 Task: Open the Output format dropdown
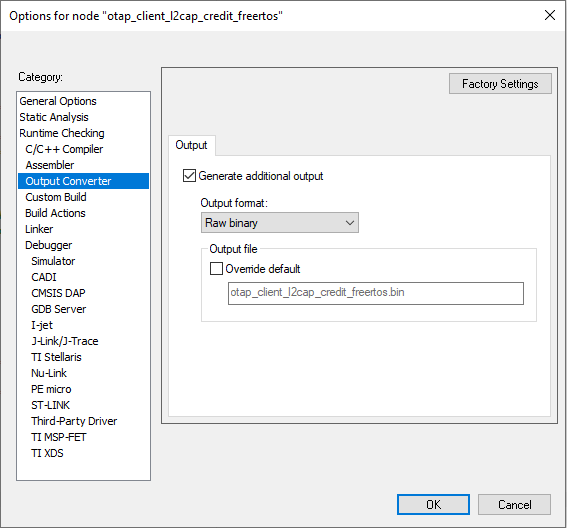pyautogui.click(x=280, y=223)
